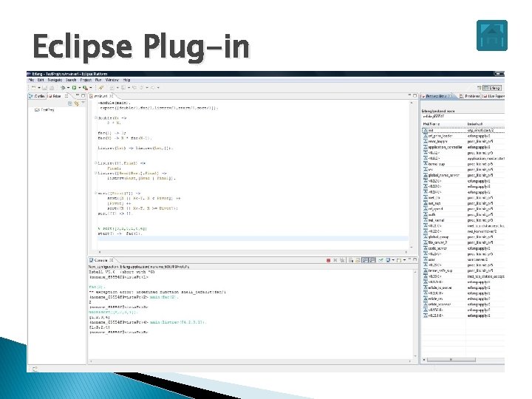Select the global_name_server process row
Screen dimensions: 532x399
click(x=464, y=175)
